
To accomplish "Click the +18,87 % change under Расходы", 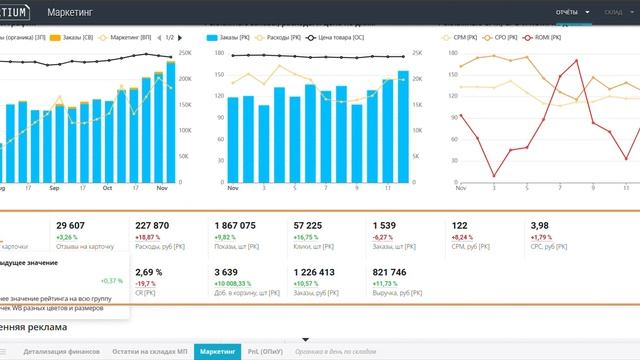I will 148,237.
